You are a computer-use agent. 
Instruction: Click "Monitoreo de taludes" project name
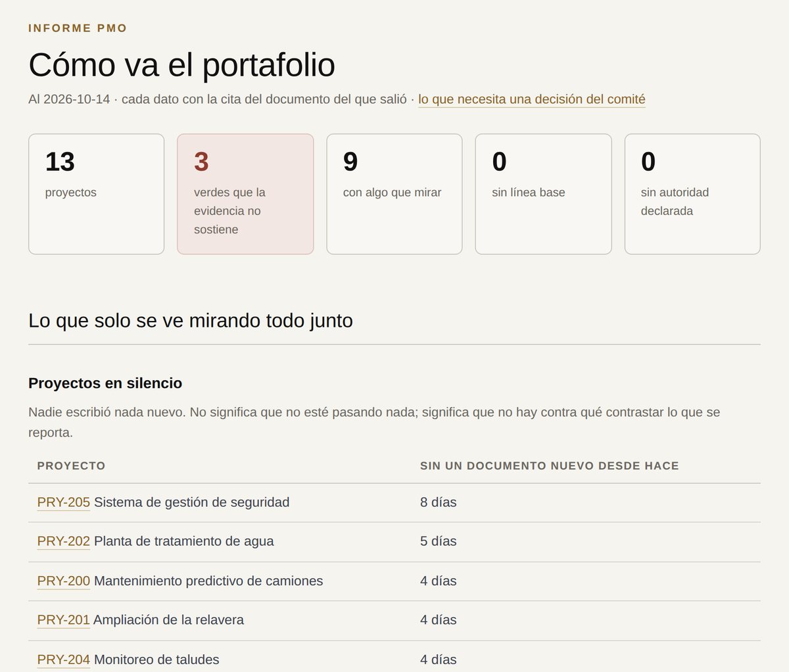(156, 660)
